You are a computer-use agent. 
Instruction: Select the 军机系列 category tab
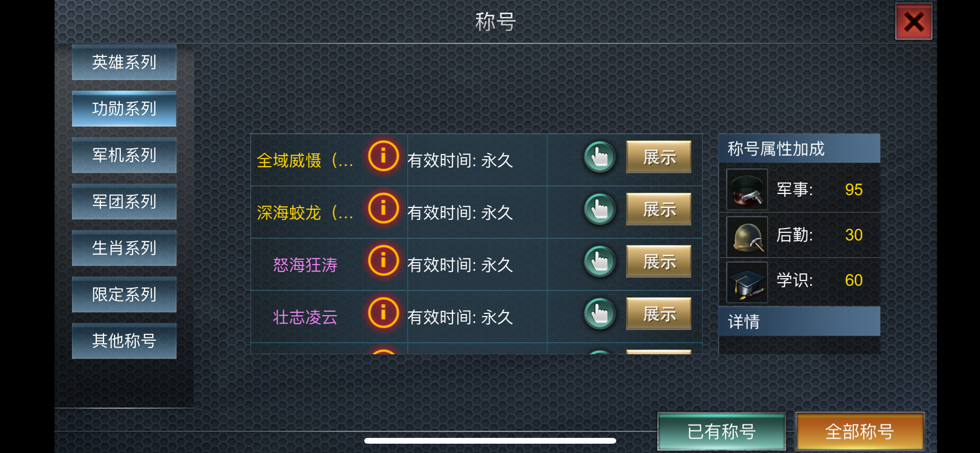[124, 155]
